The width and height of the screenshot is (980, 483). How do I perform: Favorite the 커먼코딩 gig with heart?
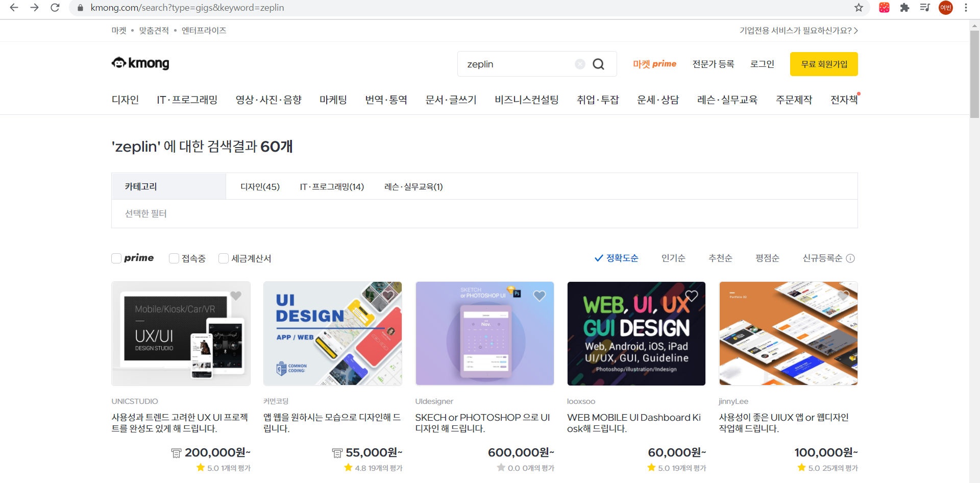[388, 296]
